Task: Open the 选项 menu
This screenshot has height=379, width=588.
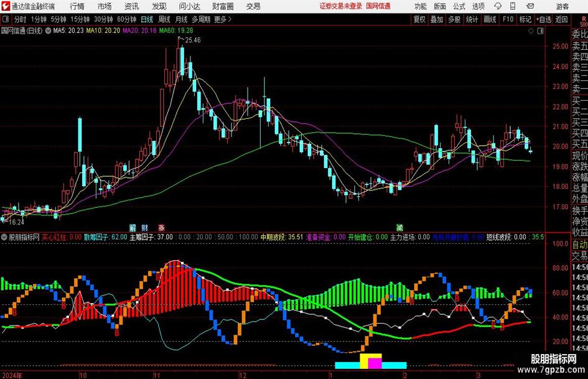Action: point(478,6)
